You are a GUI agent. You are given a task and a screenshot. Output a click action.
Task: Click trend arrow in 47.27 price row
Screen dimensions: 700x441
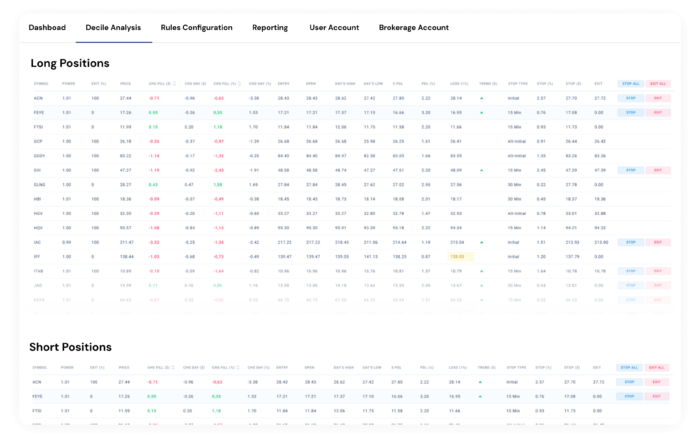[482, 170]
